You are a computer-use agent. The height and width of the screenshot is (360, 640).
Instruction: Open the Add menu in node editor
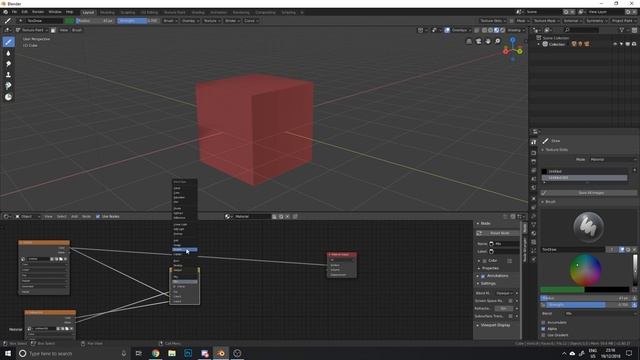[x=74, y=216]
